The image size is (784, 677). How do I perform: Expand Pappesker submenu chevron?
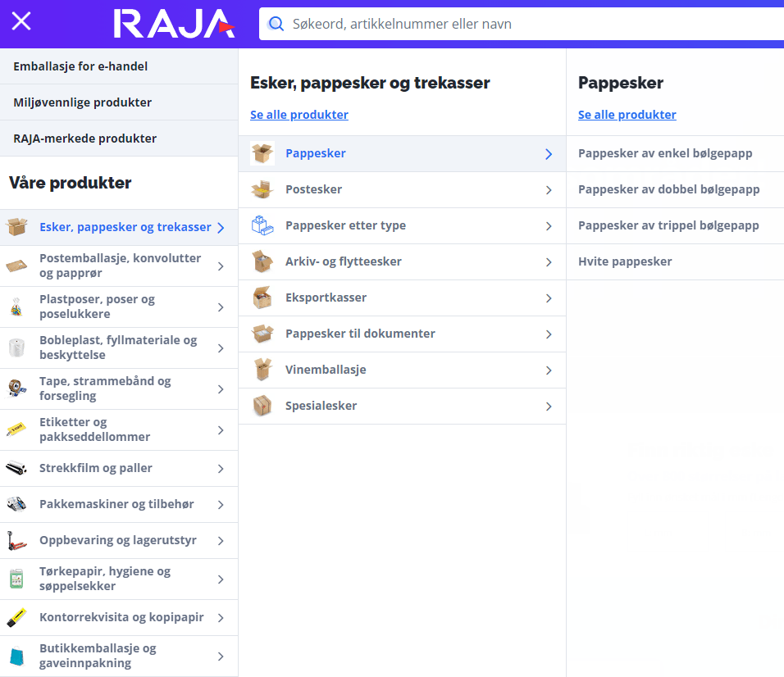point(549,154)
